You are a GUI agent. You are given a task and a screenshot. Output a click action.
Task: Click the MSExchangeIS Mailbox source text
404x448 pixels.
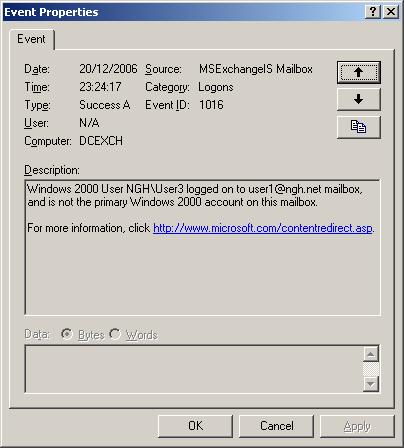(256, 69)
